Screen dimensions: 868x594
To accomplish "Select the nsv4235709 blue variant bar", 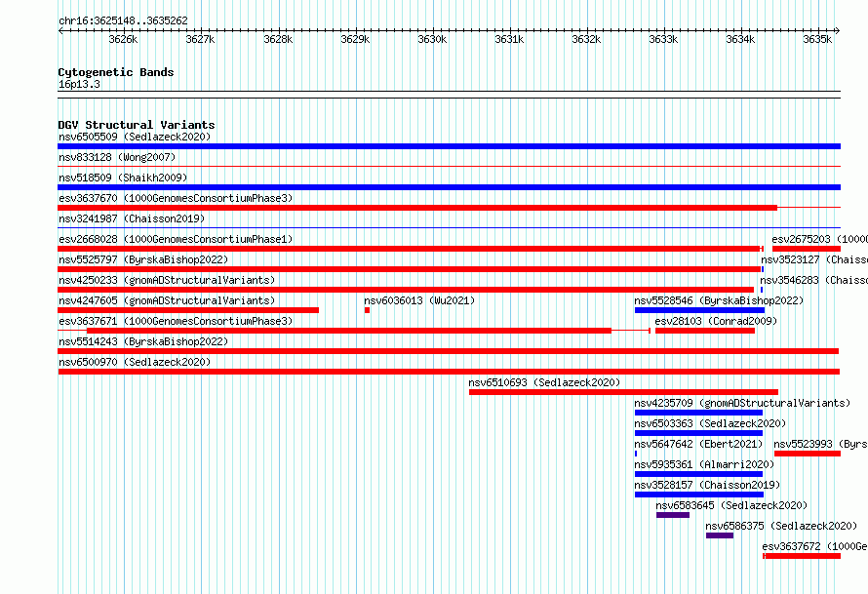I will [698, 413].
